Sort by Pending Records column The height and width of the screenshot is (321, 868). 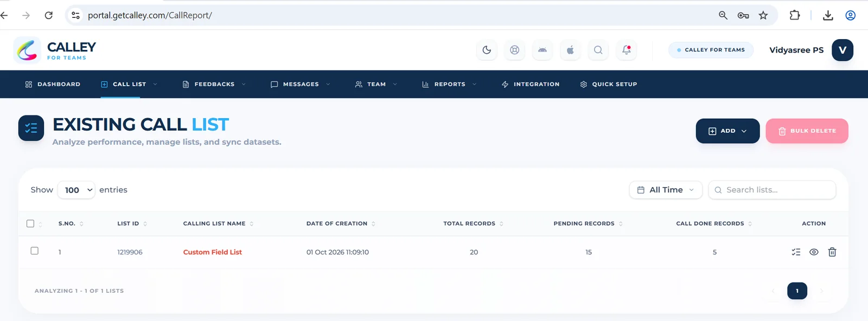click(588, 223)
